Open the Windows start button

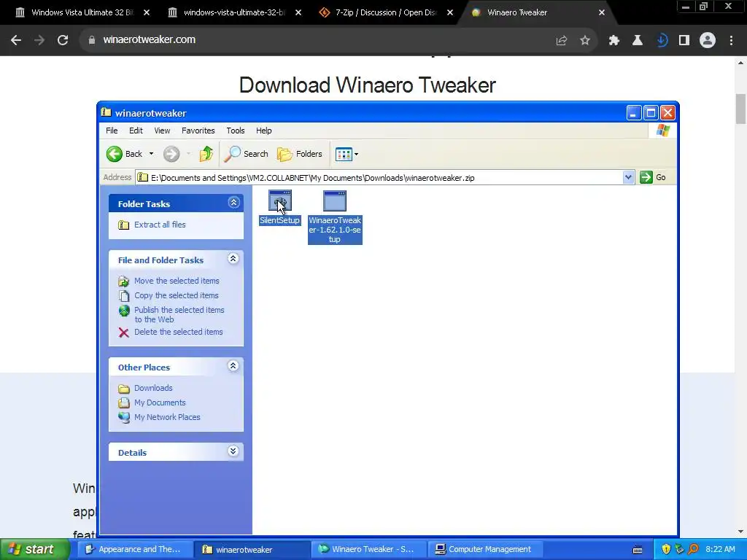(34, 549)
